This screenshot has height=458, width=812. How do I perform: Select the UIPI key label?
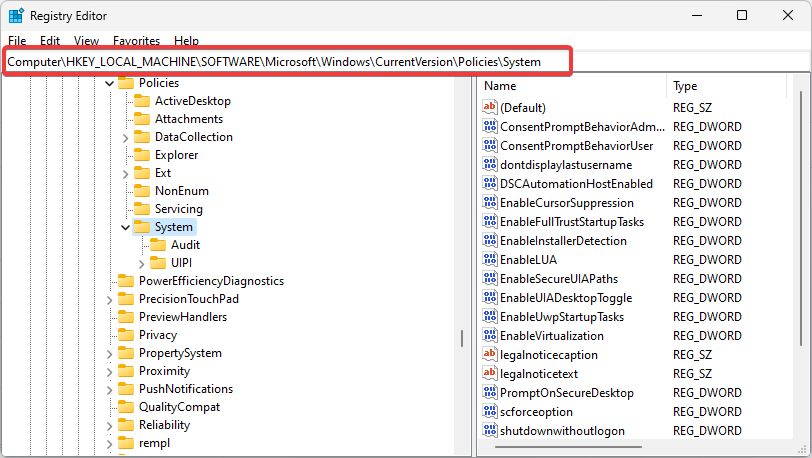pos(181,263)
